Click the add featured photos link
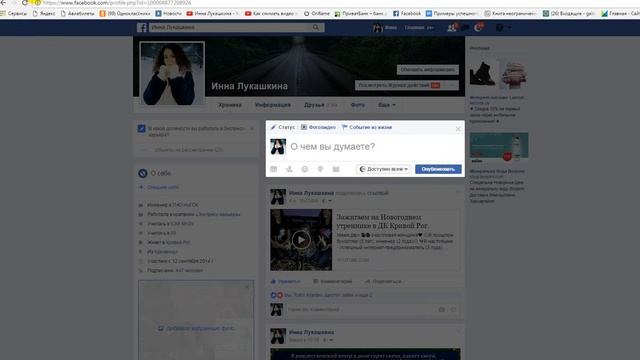 [x=196, y=328]
